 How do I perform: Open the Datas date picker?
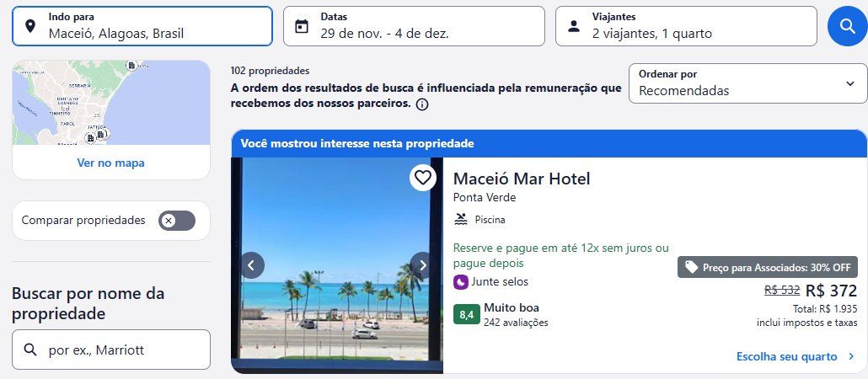click(414, 26)
